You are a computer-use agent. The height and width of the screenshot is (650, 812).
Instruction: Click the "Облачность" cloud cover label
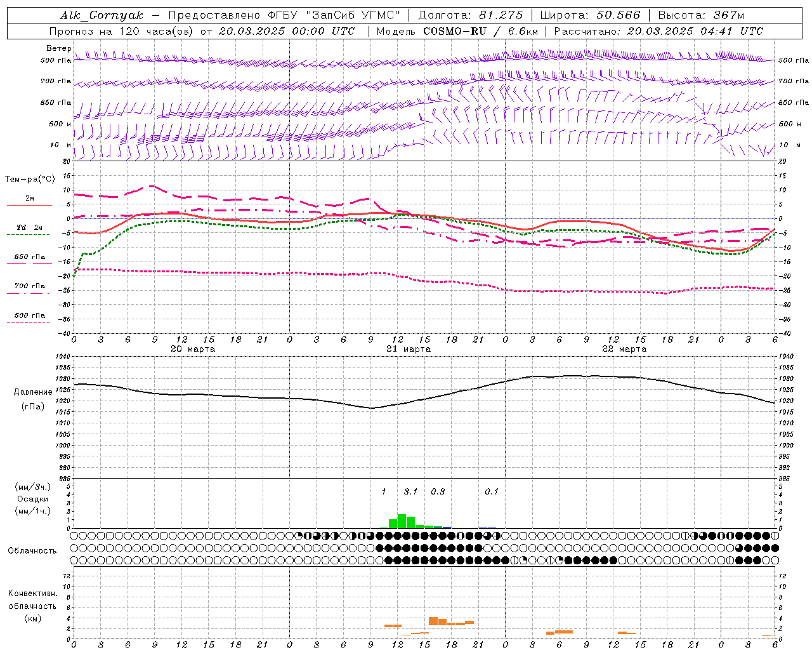32,550
